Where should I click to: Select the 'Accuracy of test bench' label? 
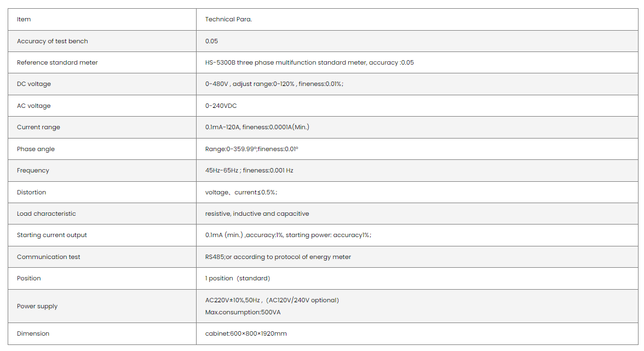click(x=53, y=41)
